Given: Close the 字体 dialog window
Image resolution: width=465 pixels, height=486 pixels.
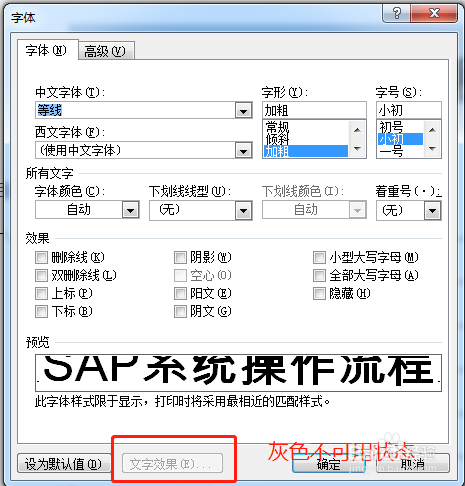Looking at the screenshot, I should coord(434,13).
